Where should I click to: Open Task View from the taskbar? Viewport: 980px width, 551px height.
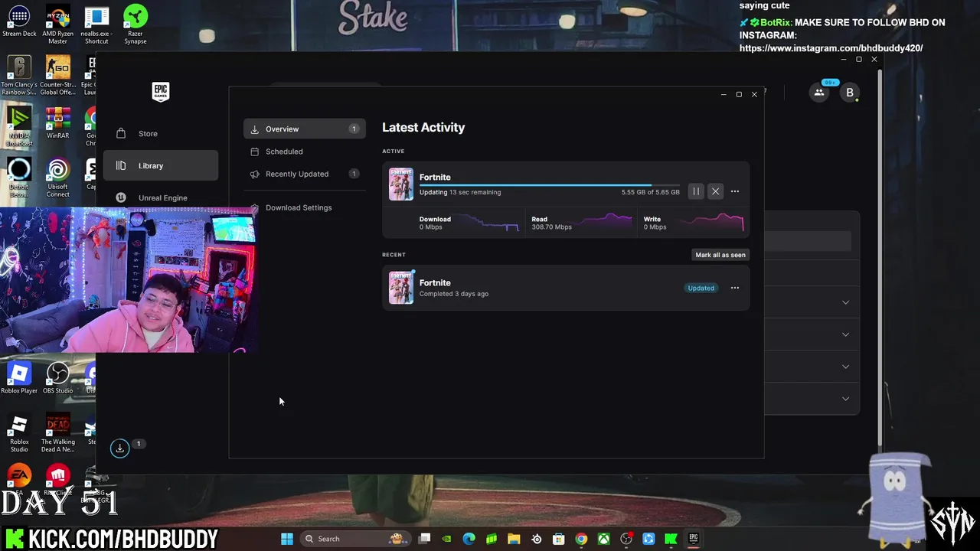(425, 539)
